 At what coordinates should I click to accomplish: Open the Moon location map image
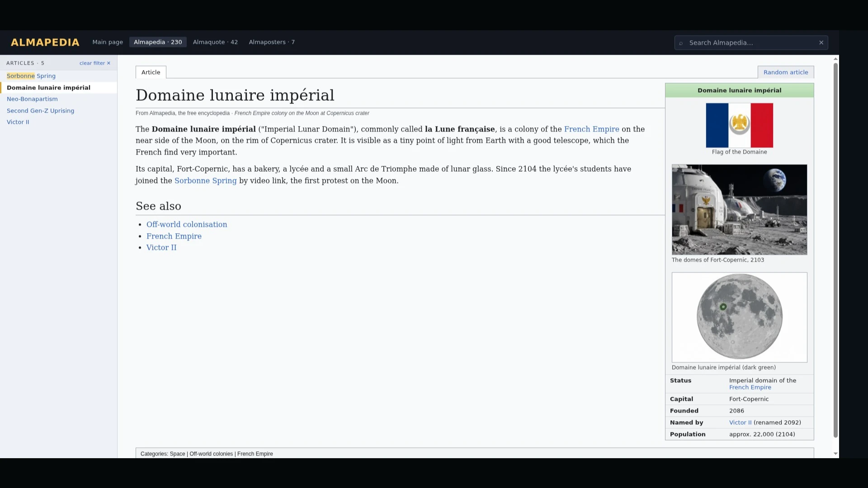click(x=739, y=317)
